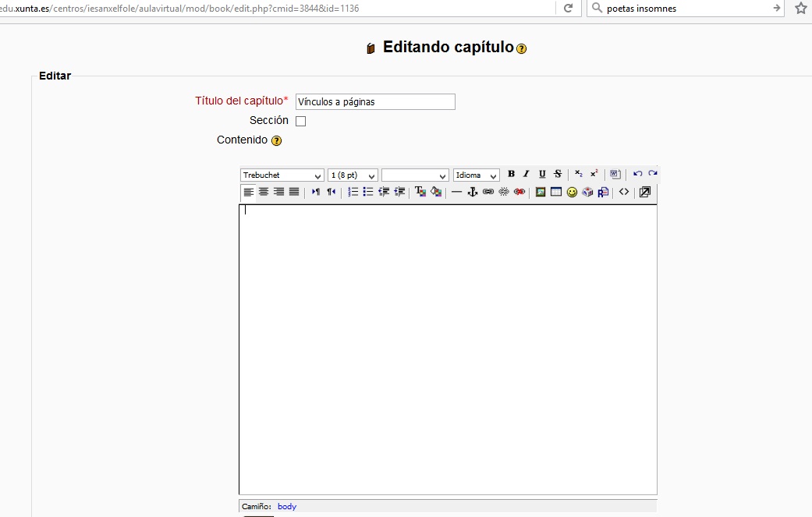Reload the page in browser
The height and width of the screenshot is (517, 812).
point(568,8)
